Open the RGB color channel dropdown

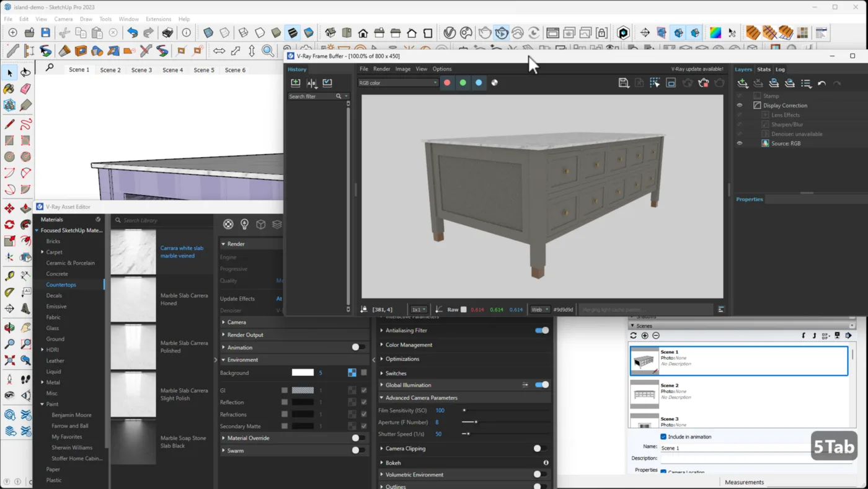pyautogui.click(x=397, y=83)
